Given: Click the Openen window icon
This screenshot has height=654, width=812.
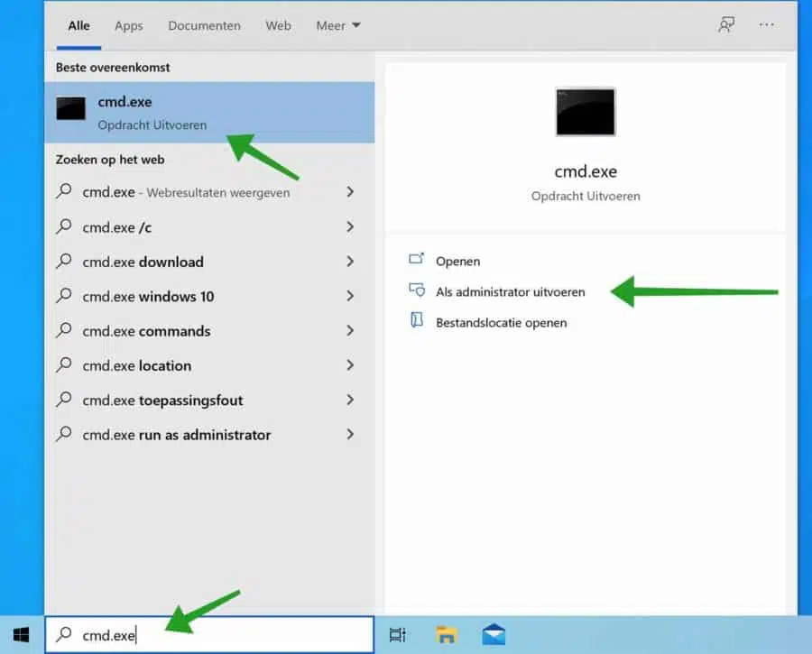Looking at the screenshot, I should point(416,258).
